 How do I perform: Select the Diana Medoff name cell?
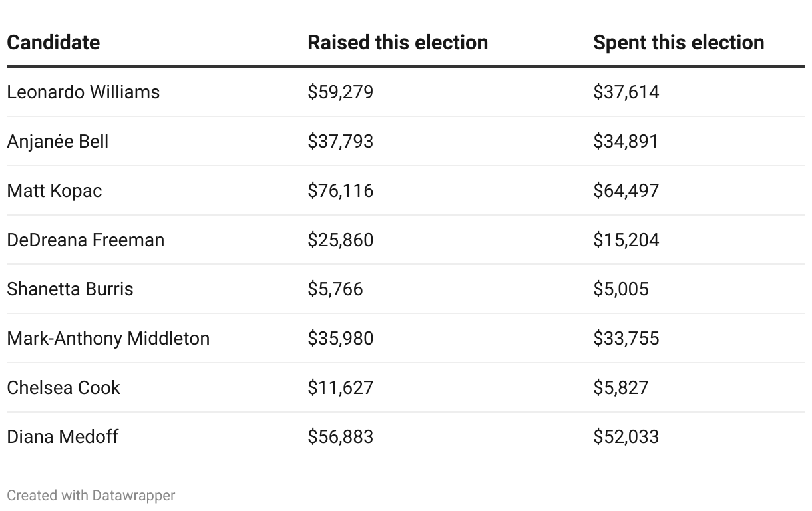click(63, 436)
